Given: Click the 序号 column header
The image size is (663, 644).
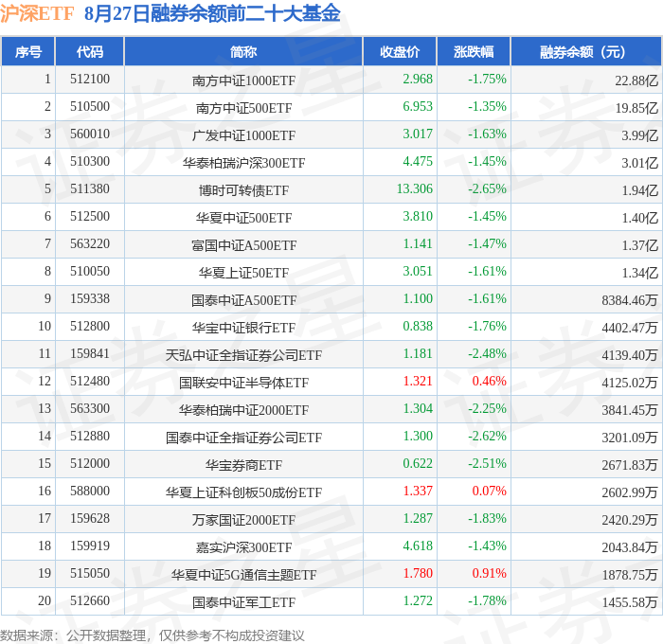Looking at the screenshot, I should click(28, 52).
